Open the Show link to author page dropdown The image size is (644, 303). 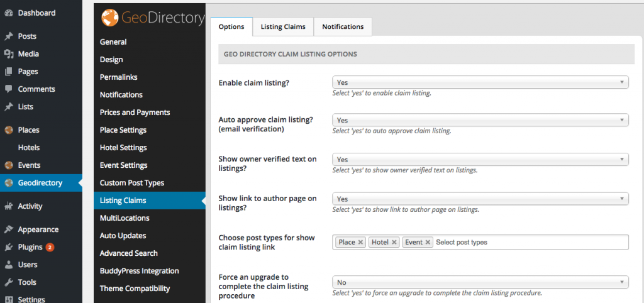click(x=480, y=199)
